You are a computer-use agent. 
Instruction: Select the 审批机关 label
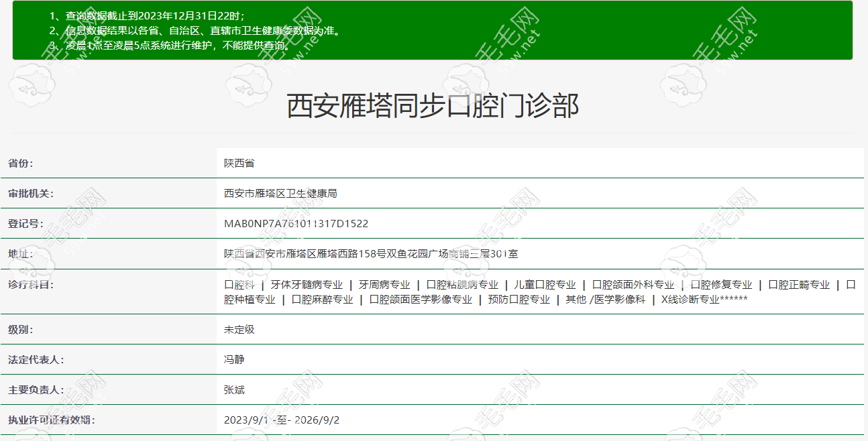click(x=31, y=194)
